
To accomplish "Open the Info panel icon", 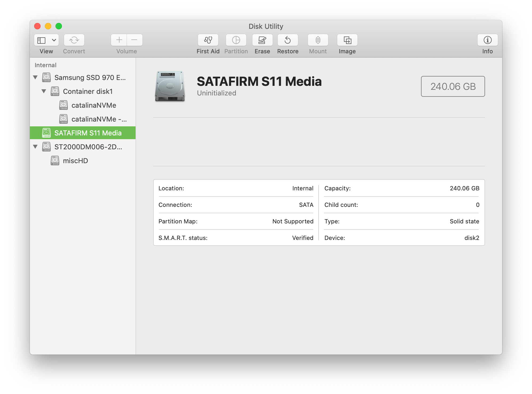I will pos(487,40).
